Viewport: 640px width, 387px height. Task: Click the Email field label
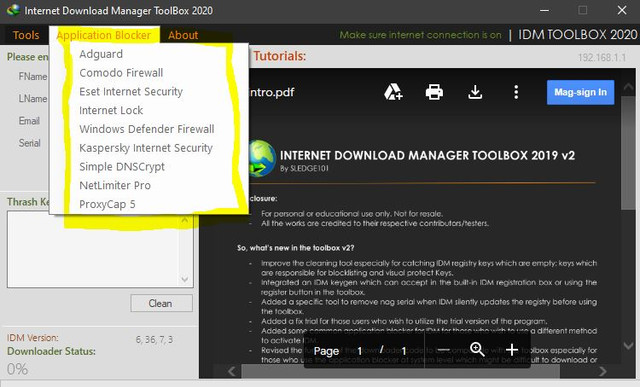tap(29, 121)
